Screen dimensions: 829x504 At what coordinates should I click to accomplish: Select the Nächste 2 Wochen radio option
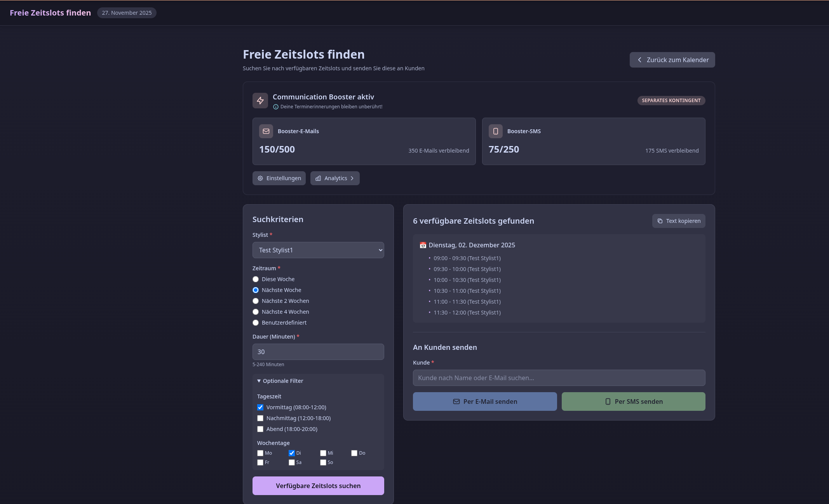pos(256,301)
